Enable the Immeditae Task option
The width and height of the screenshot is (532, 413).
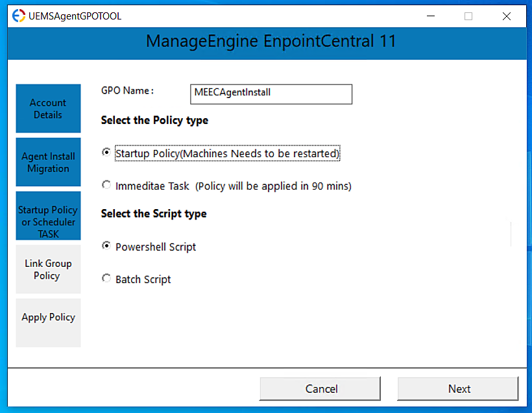coord(106,184)
